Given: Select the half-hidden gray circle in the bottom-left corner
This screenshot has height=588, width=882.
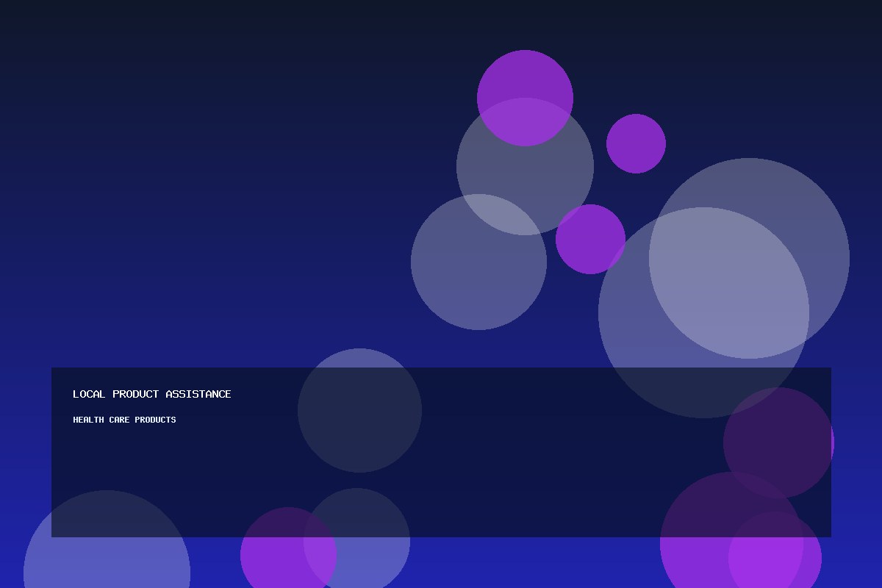Looking at the screenshot, I should point(107,544).
